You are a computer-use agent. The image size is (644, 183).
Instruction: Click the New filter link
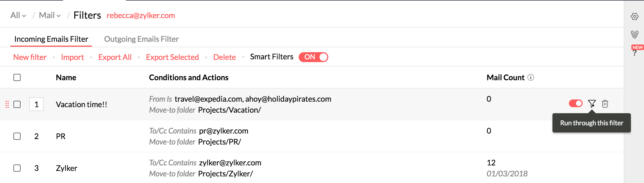click(x=30, y=57)
